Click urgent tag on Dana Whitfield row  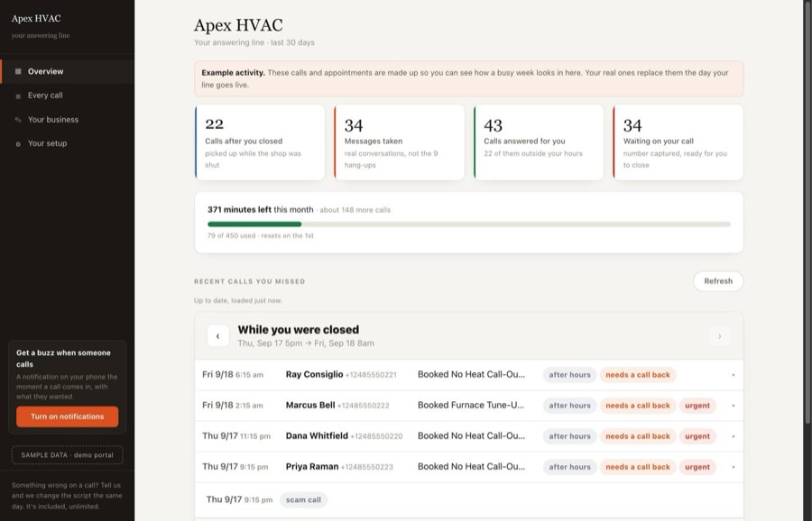(x=697, y=436)
